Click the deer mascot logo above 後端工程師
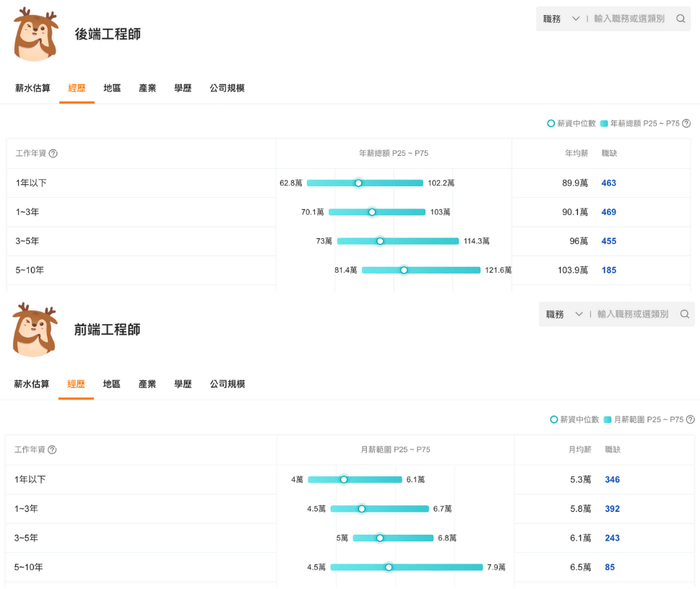This screenshot has height=589, width=700. coord(35,32)
